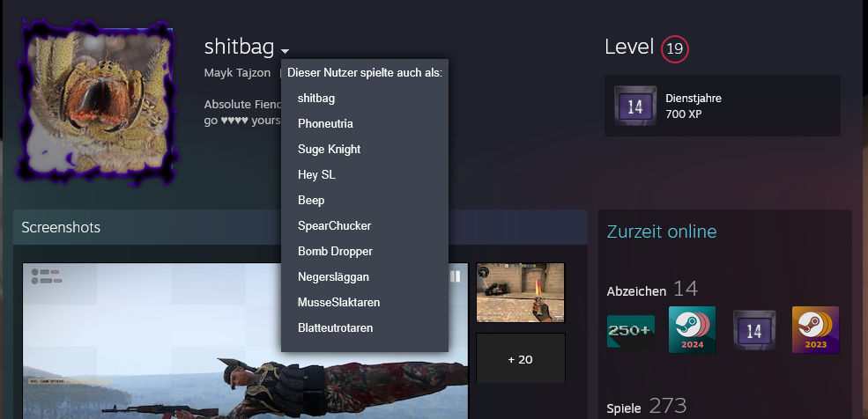
Task: Open the Screenshots section header
Action: click(x=61, y=227)
